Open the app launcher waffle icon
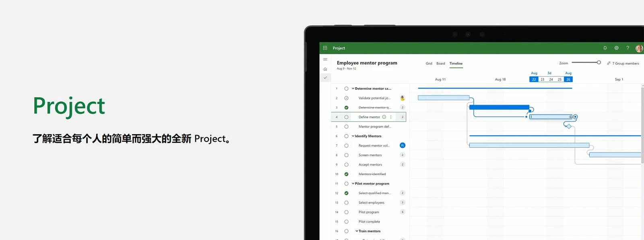644x240 pixels. [325, 48]
